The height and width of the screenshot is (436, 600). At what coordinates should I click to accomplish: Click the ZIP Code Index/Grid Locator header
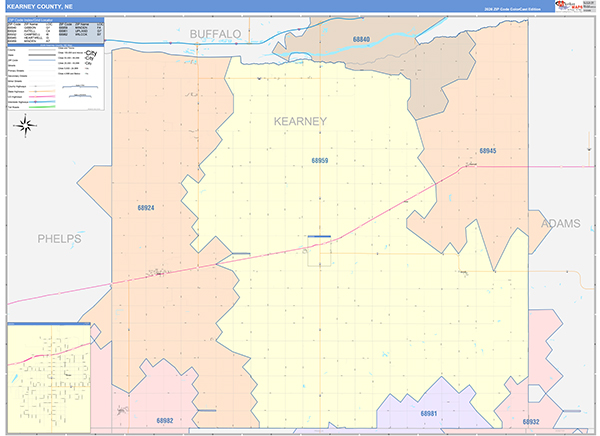tap(55, 20)
